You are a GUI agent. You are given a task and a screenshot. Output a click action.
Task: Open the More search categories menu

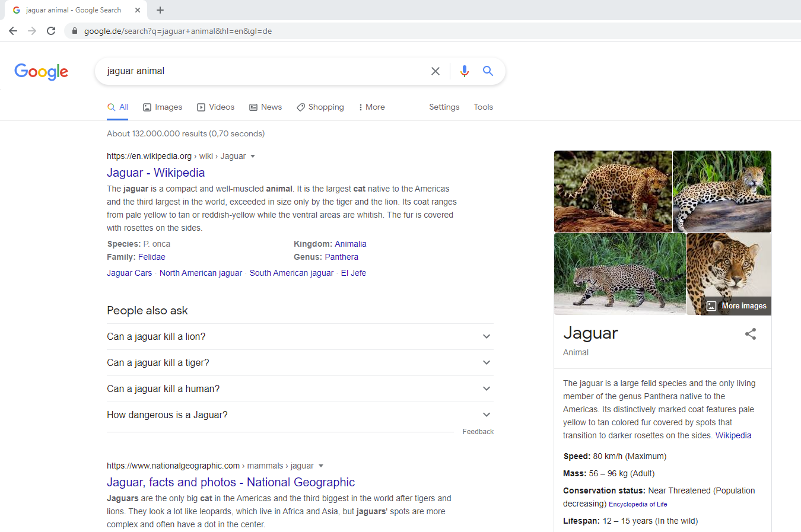[372, 107]
